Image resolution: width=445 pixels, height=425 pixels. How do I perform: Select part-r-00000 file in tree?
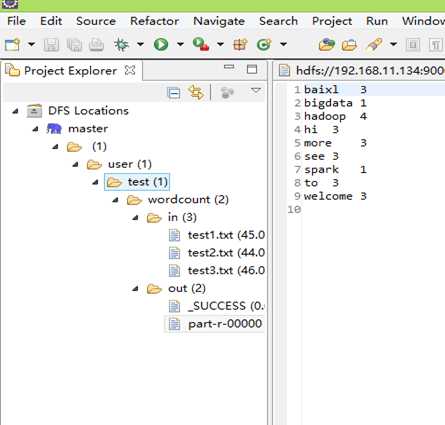[225, 324]
